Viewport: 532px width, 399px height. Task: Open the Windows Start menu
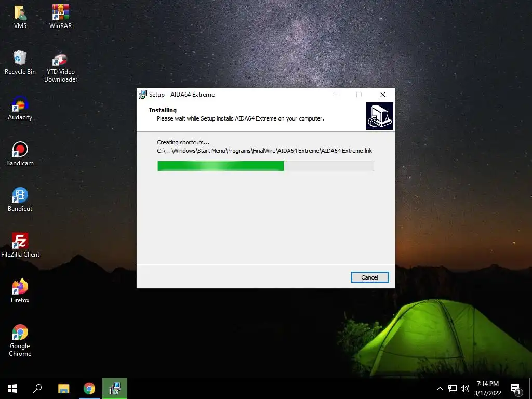12,389
